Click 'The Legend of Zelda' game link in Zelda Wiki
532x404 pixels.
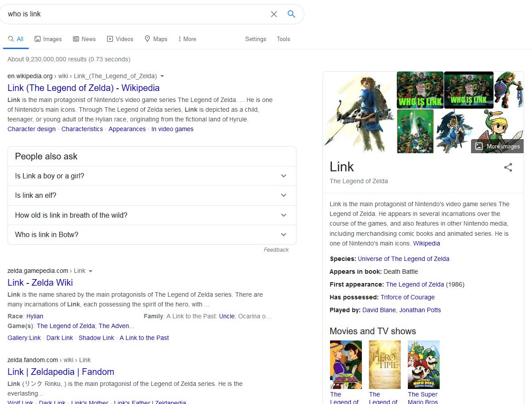coord(66,326)
